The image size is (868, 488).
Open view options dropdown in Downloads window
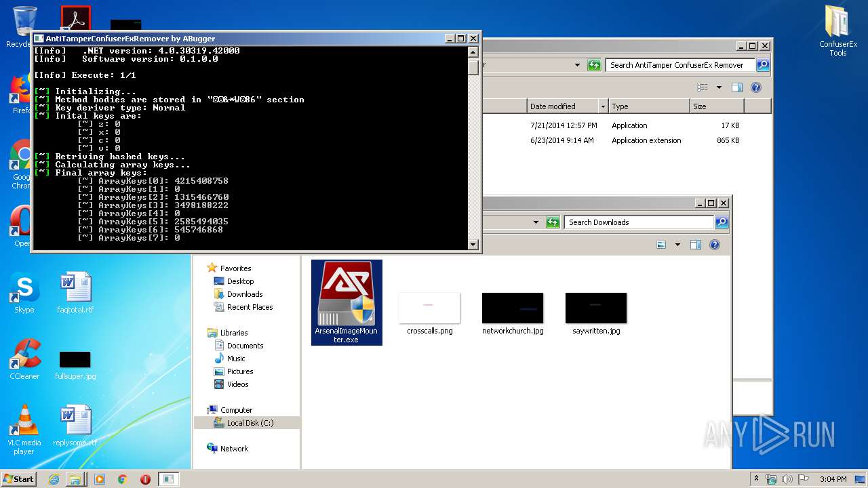point(677,245)
